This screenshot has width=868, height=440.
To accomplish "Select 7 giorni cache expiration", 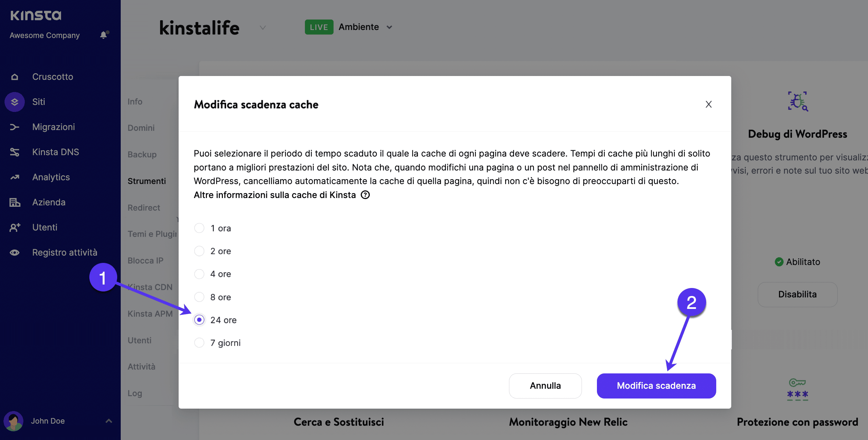I will (x=199, y=342).
